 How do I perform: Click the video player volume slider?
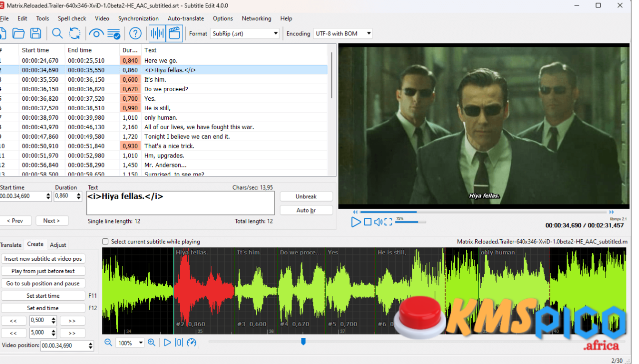pos(410,222)
